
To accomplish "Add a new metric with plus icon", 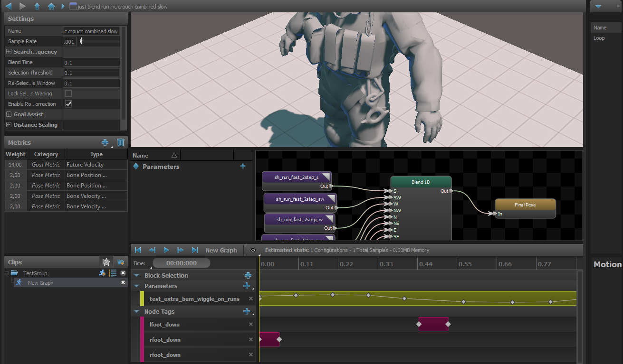I will point(105,142).
